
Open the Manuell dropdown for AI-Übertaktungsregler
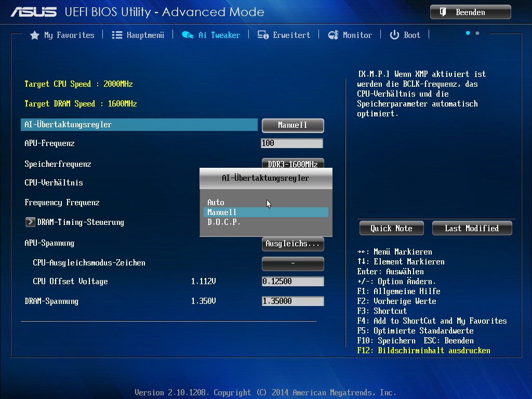click(x=293, y=125)
